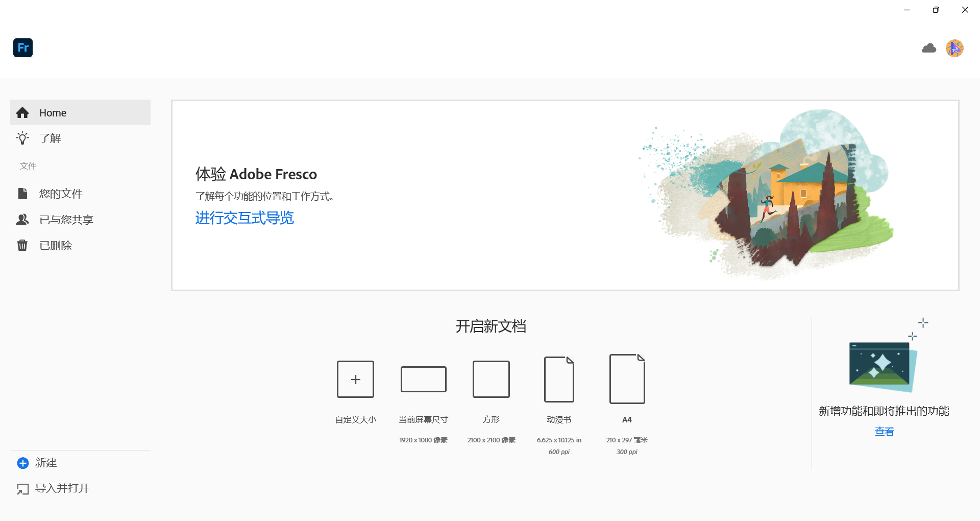
Task: Open 已删除 deleted files
Action: pyautogui.click(x=80, y=245)
